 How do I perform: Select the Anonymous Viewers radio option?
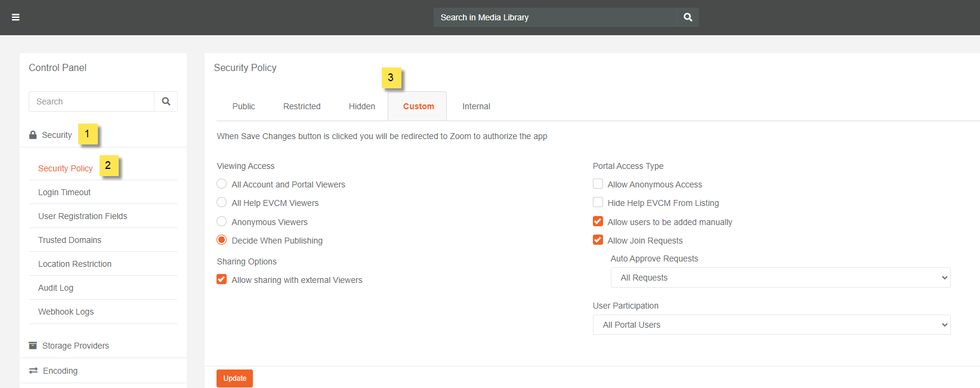pos(222,221)
